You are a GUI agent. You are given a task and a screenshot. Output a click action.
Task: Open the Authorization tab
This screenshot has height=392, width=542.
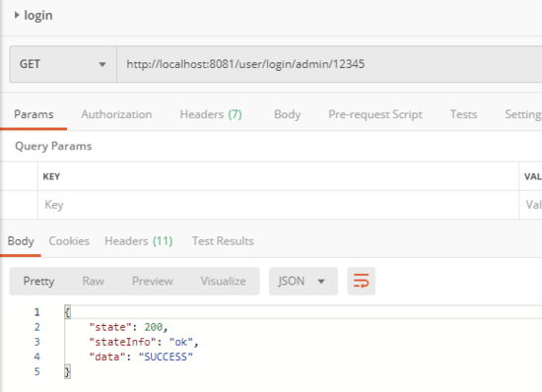116,114
